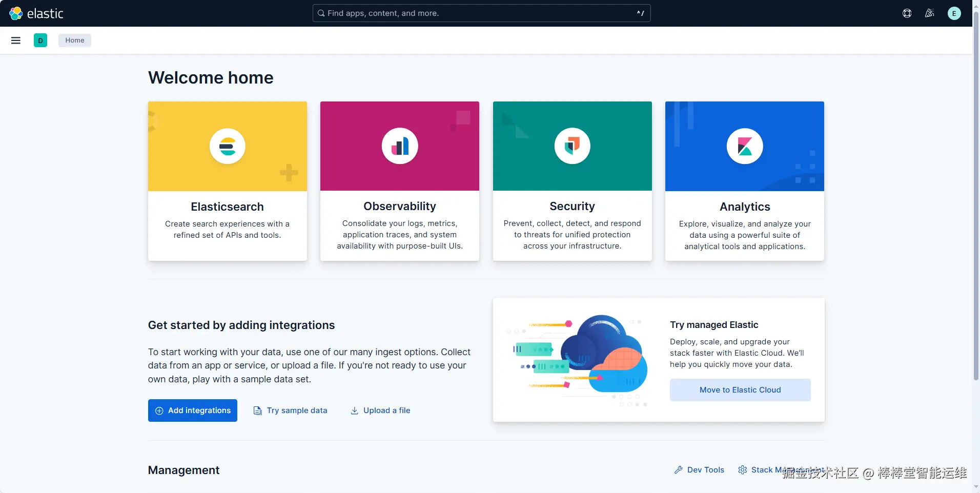980x493 pixels.
Task: Click the Management section heading
Action: point(183,470)
